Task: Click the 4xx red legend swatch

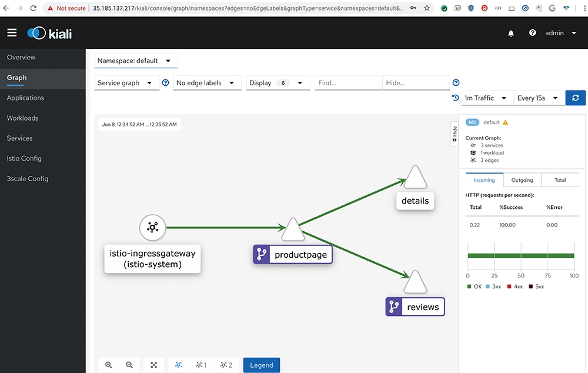Action: (509, 287)
